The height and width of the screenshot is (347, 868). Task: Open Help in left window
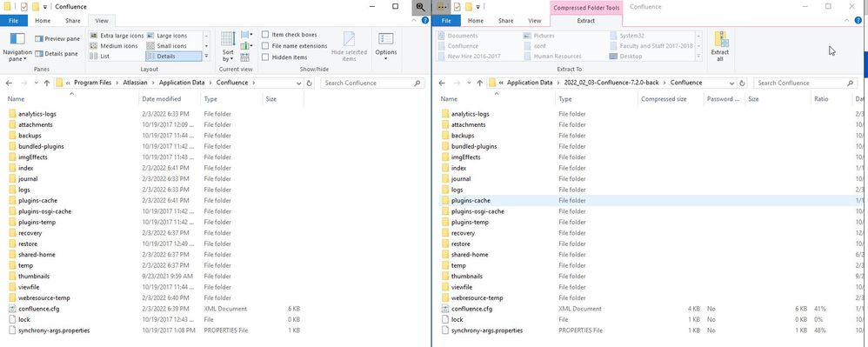click(x=424, y=21)
